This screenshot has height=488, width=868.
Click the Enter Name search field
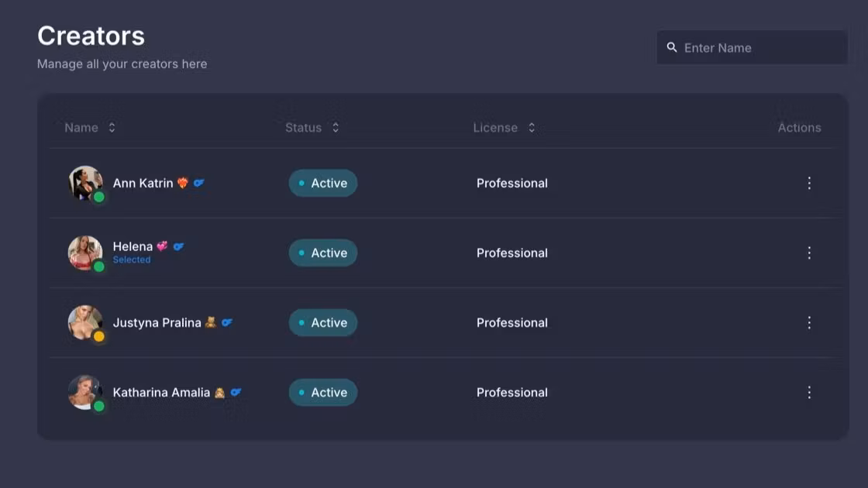(x=759, y=48)
